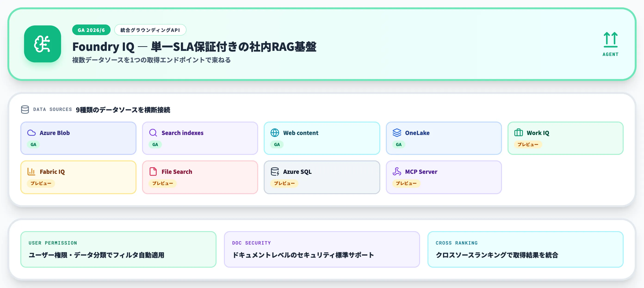Viewport: 644px width, 288px height.
Task: Click the Azure Blob cloud icon
Action: click(x=31, y=133)
